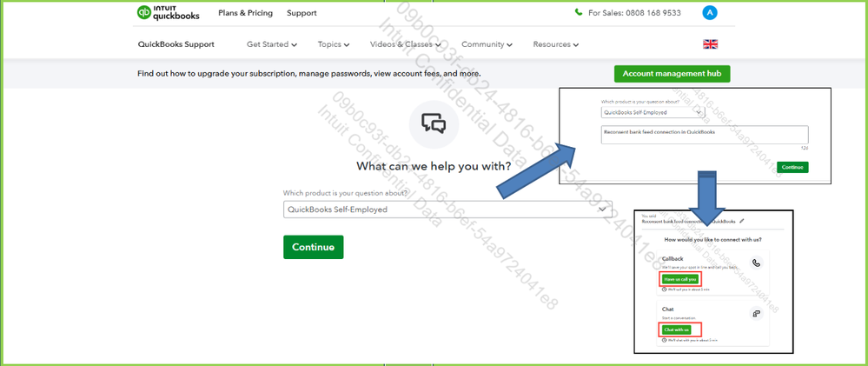Click the pencil edit icon beside 'You said'
The image size is (868, 366).
(742, 220)
